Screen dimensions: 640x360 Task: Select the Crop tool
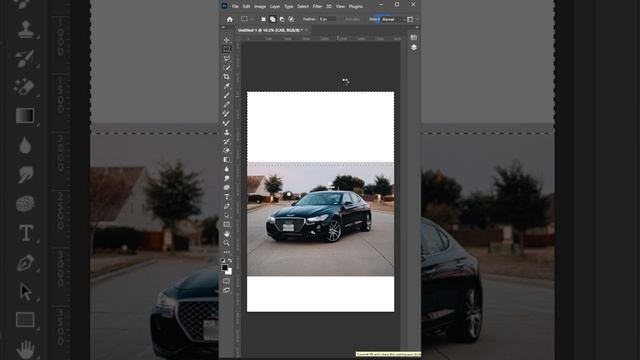tap(227, 77)
